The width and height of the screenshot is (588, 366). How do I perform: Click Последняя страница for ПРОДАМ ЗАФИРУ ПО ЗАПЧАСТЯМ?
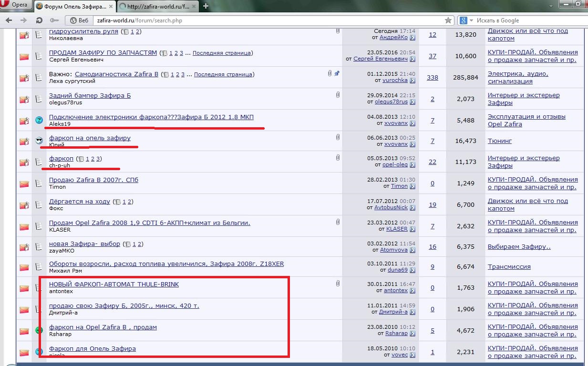click(x=222, y=53)
